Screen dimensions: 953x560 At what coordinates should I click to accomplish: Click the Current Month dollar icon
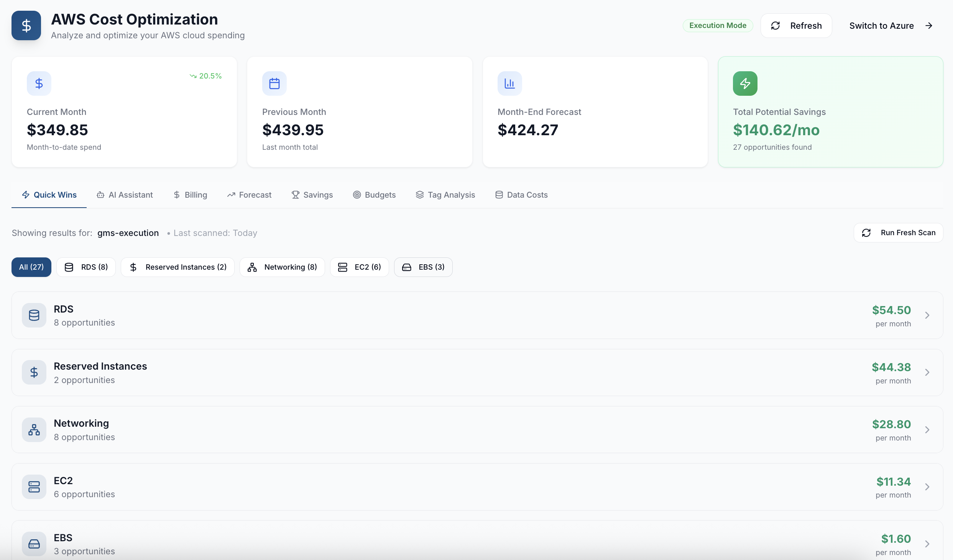click(x=38, y=83)
